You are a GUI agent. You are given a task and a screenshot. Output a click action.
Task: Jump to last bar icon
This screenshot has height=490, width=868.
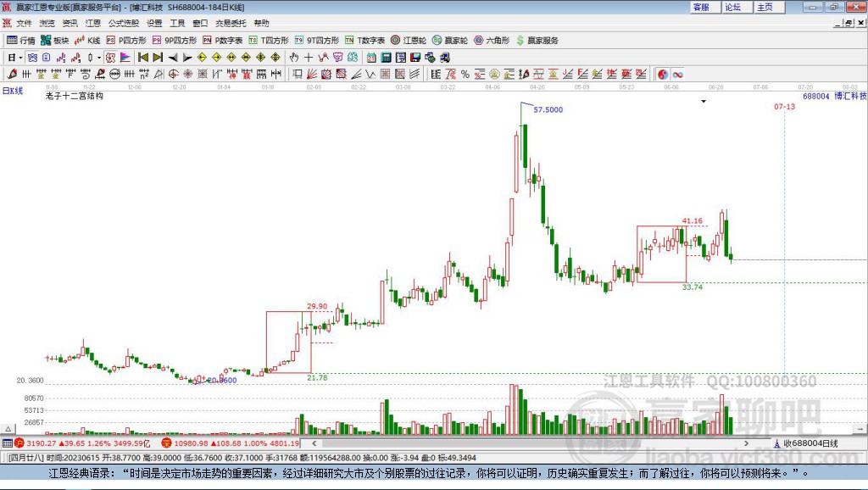[158, 58]
